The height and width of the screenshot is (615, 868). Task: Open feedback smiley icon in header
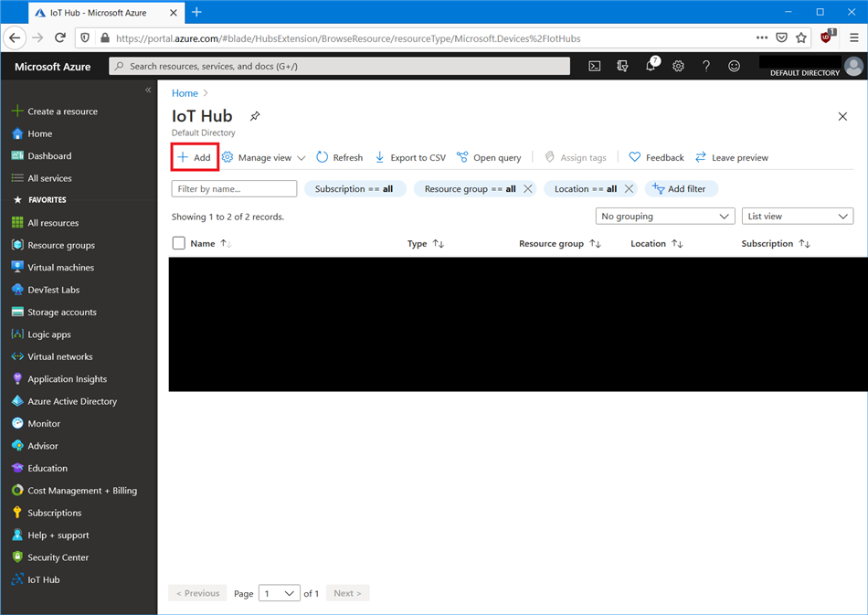coord(734,67)
